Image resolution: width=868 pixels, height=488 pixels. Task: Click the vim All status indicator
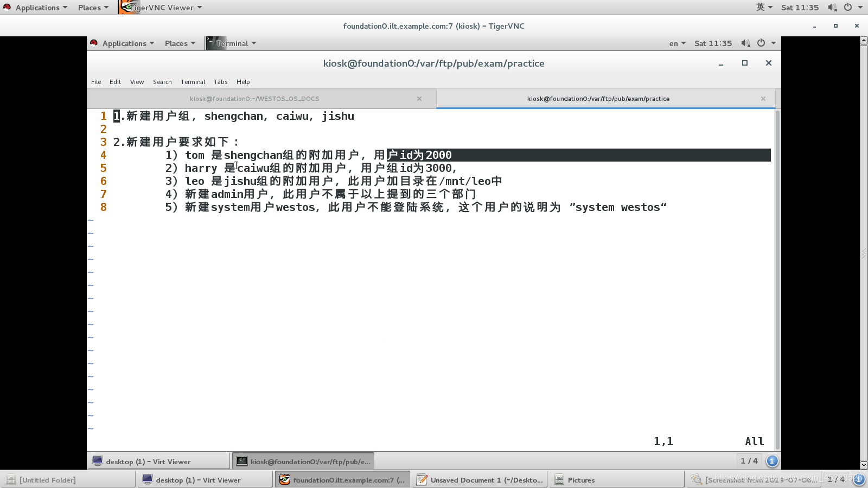tap(755, 441)
